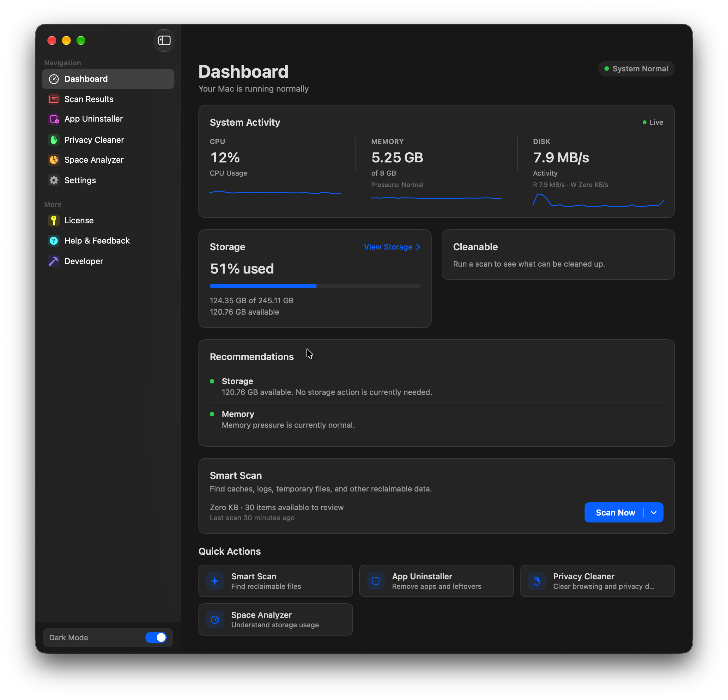Click the disk activity sparkline graph

[x=598, y=200]
